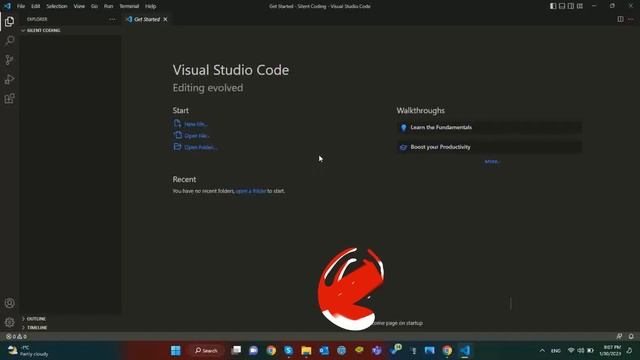The image size is (640, 360).
Task: Open the Boost your Productivity walkthrough
Action: tap(489, 147)
